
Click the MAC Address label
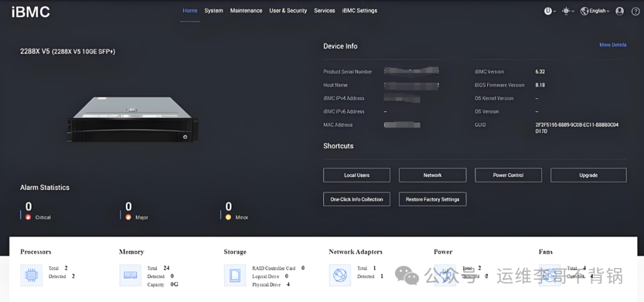click(x=338, y=124)
